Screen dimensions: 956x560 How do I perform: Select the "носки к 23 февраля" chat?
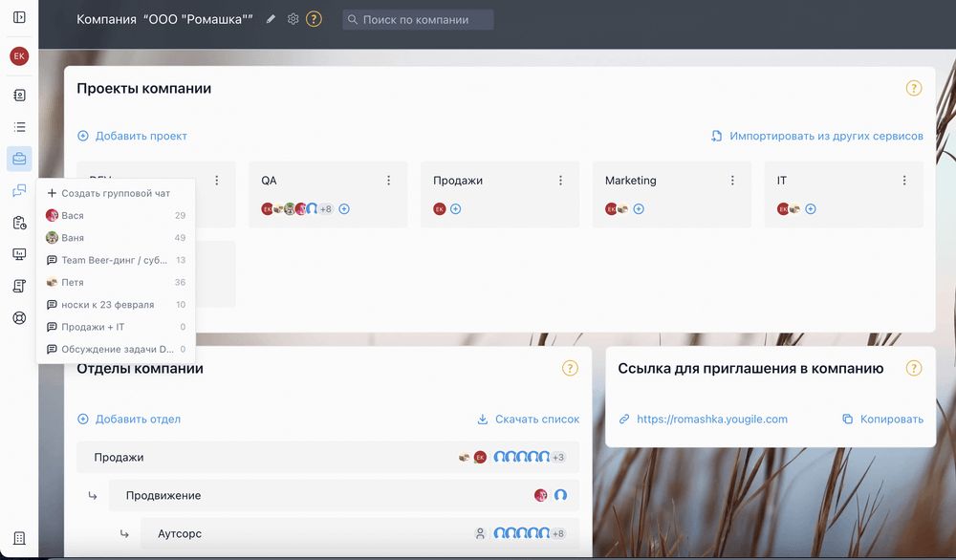click(x=107, y=305)
